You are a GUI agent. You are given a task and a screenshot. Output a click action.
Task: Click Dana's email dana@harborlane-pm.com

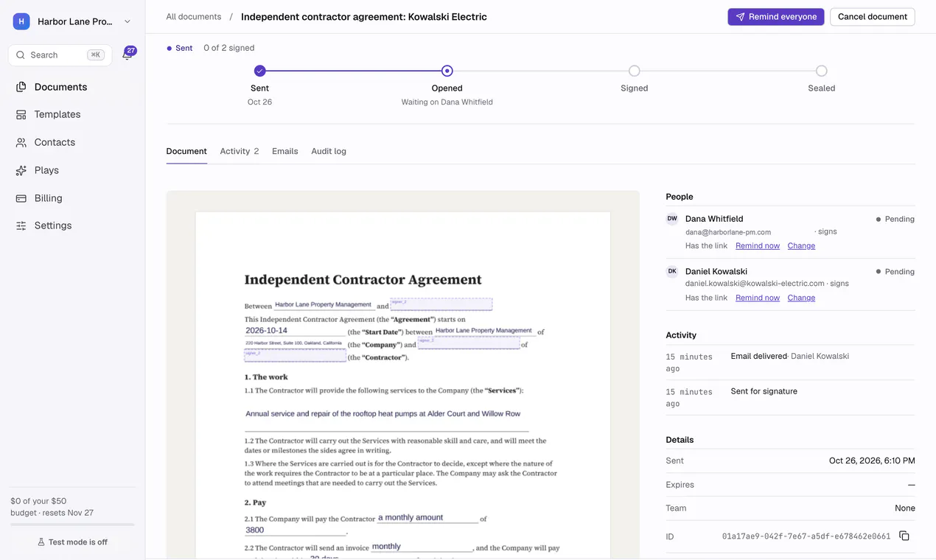click(x=728, y=232)
